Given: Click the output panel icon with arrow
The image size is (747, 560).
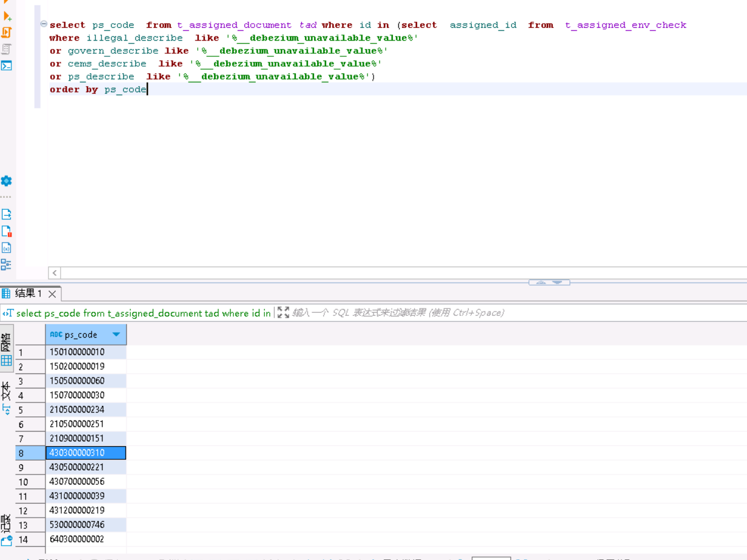Looking at the screenshot, I should pyautogui.click(x=7, y=214).
